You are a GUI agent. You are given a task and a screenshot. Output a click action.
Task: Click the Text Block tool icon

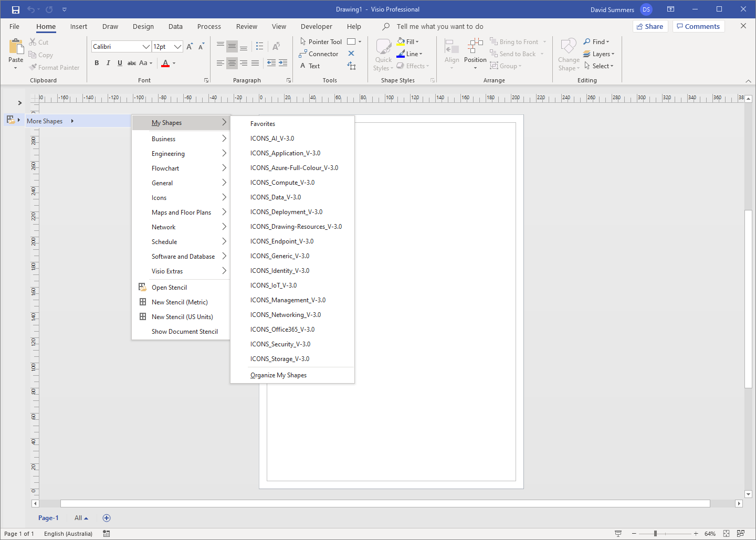pos(351,66)
